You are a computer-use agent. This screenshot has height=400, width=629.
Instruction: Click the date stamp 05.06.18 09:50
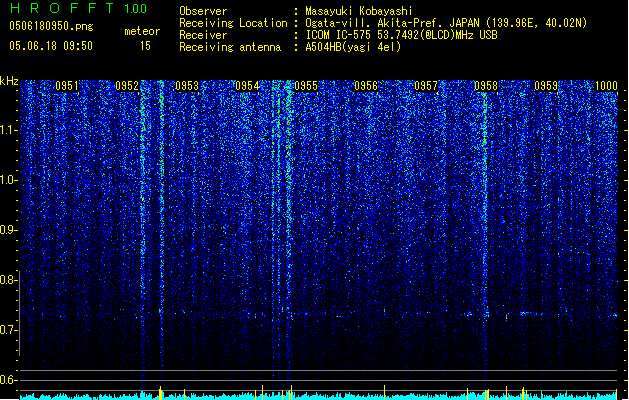click(x=51, y=46)
